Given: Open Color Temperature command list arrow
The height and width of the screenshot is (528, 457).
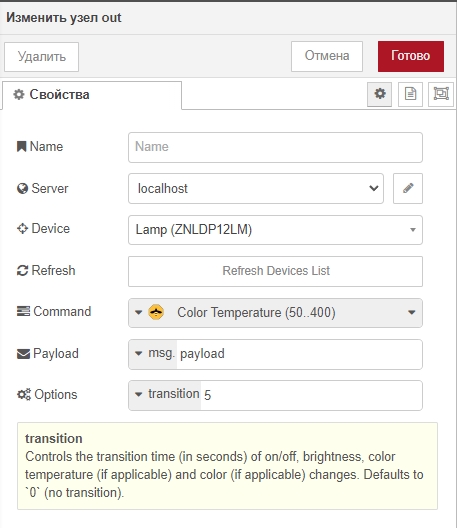Looking at the screenshot, I should point(411,312).
